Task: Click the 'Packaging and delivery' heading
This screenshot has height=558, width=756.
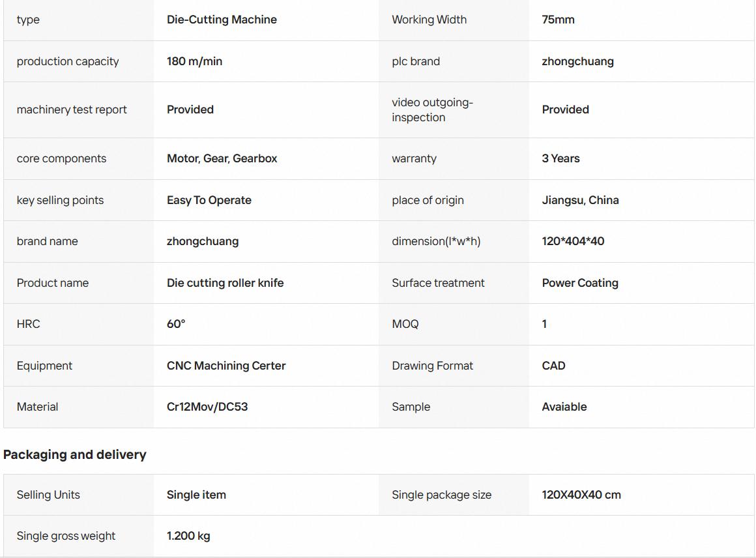Action: point(75,455)
